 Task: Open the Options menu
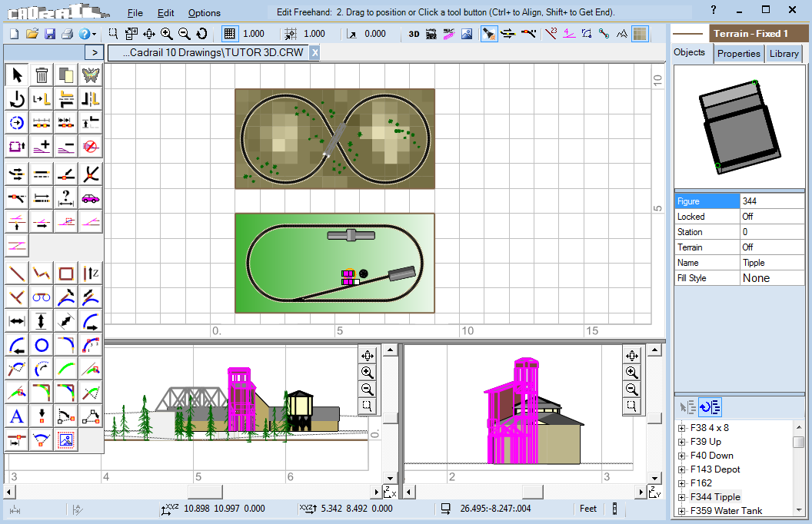click(204, 13)
